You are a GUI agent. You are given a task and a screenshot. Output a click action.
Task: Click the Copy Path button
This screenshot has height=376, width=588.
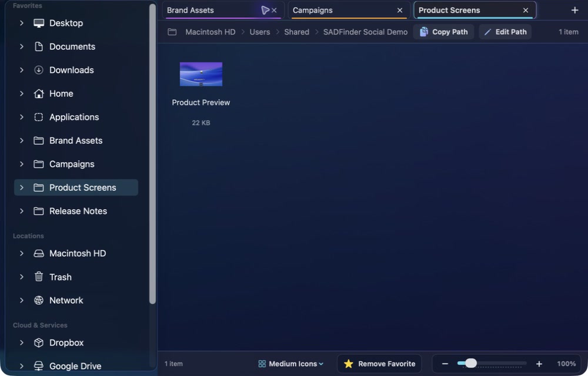coord(443,32)
